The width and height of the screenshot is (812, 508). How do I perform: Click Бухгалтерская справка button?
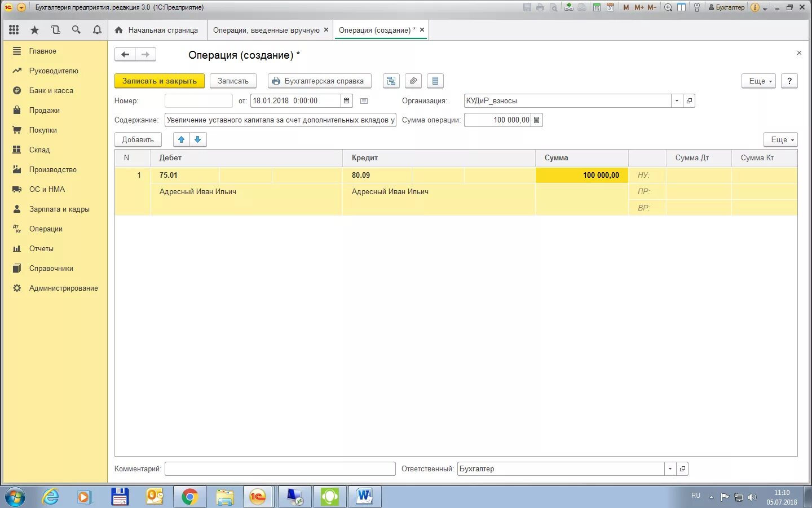[x=319, y=81]
